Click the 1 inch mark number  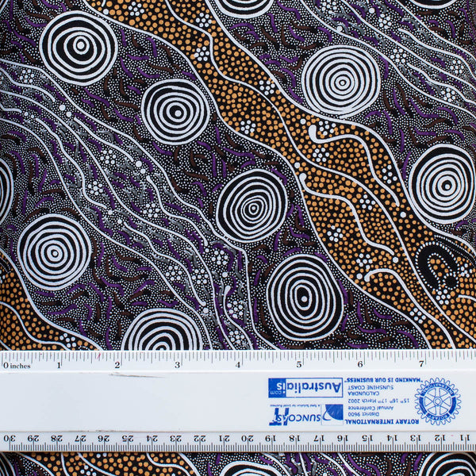pos(59,365)
